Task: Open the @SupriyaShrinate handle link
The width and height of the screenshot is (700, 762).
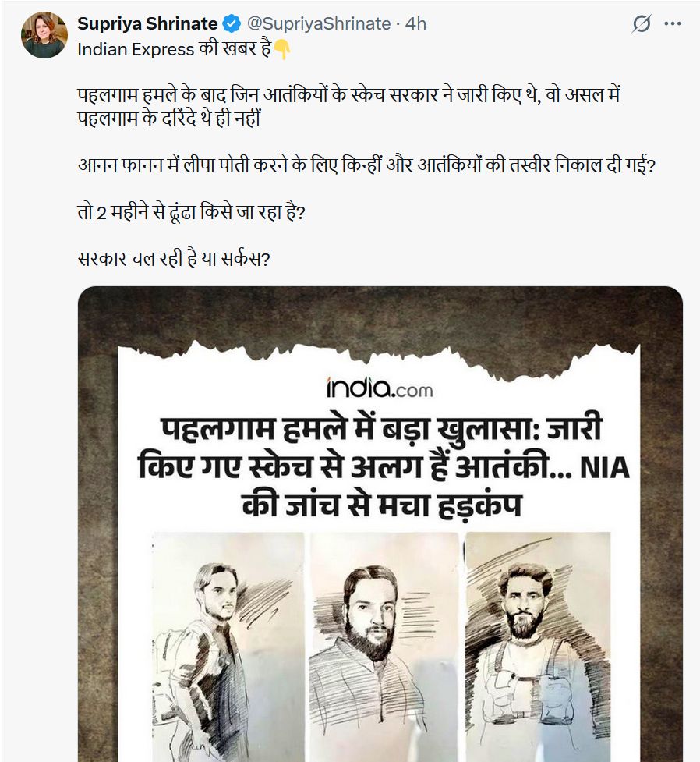Action: 318,24
